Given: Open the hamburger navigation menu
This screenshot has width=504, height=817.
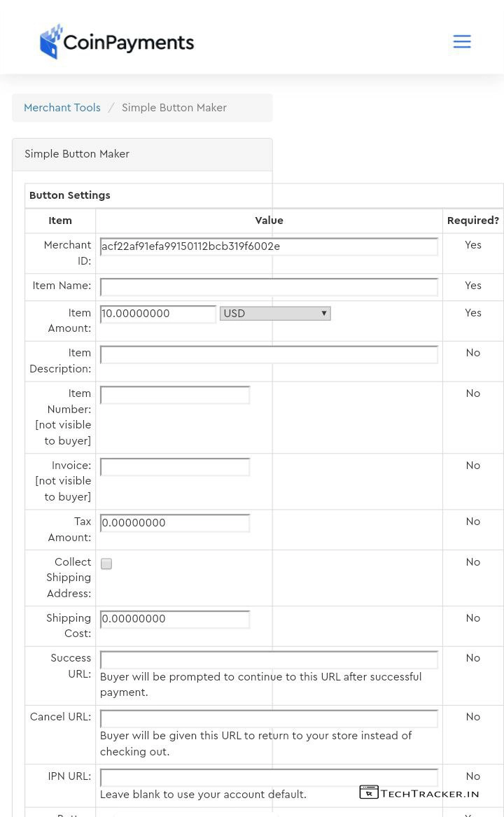Looking at the screenshot, I should pos(462,42).
